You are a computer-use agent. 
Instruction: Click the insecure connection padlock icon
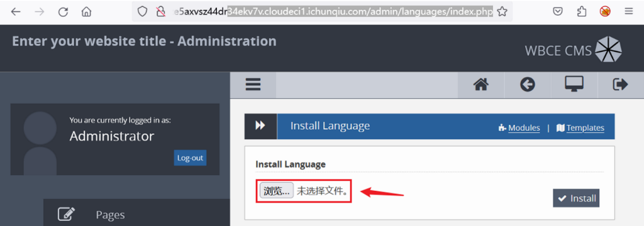161,11
